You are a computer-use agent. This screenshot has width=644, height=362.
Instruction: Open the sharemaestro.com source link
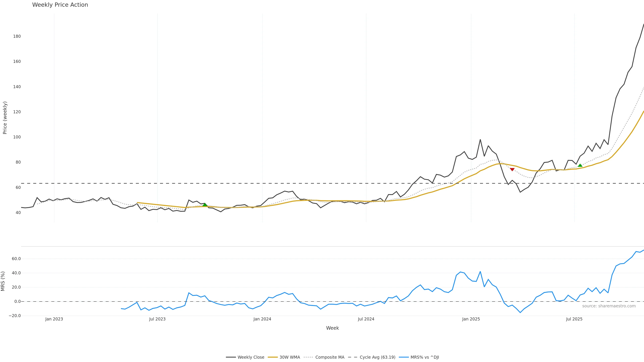(609, 306)
